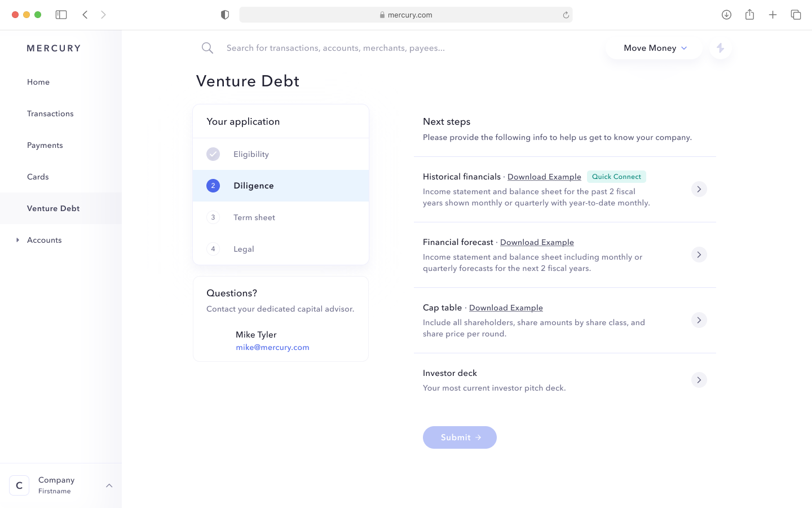Download Example for Historical financials
Screen dimensions: 812x508
click(544, 177)
